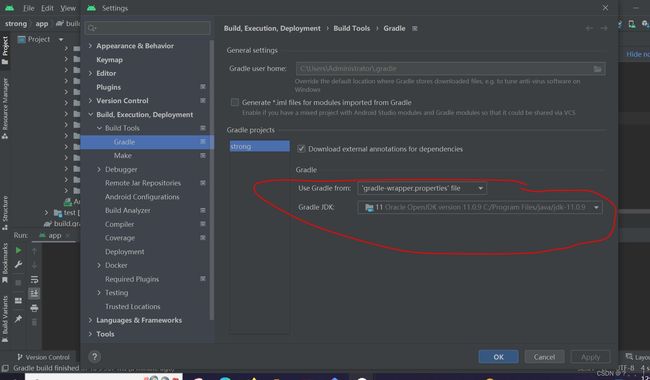Open Gradle JDK dropdown
This screenshot has height=380, width=650.
(480, 207)
